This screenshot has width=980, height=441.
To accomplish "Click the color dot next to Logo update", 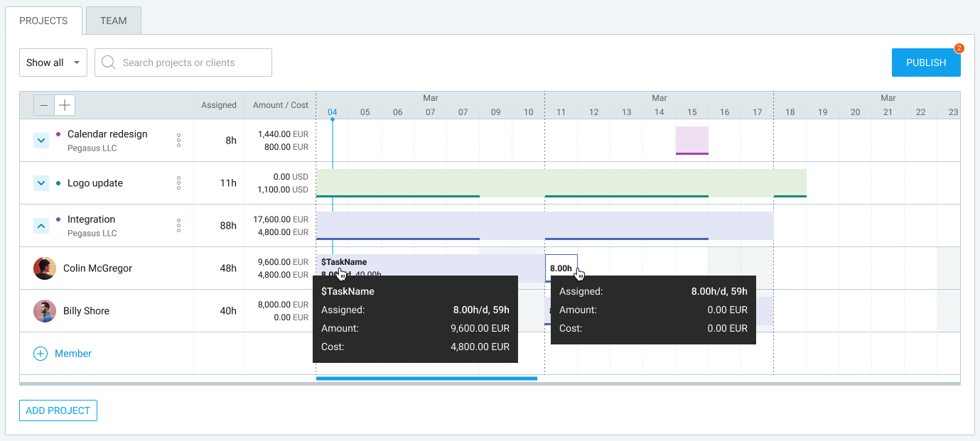I will pyautogui.click(x=57, y=183).
